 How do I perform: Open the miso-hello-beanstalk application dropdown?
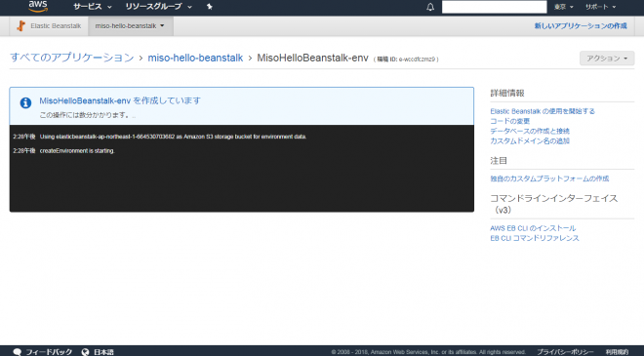point(130,26)
